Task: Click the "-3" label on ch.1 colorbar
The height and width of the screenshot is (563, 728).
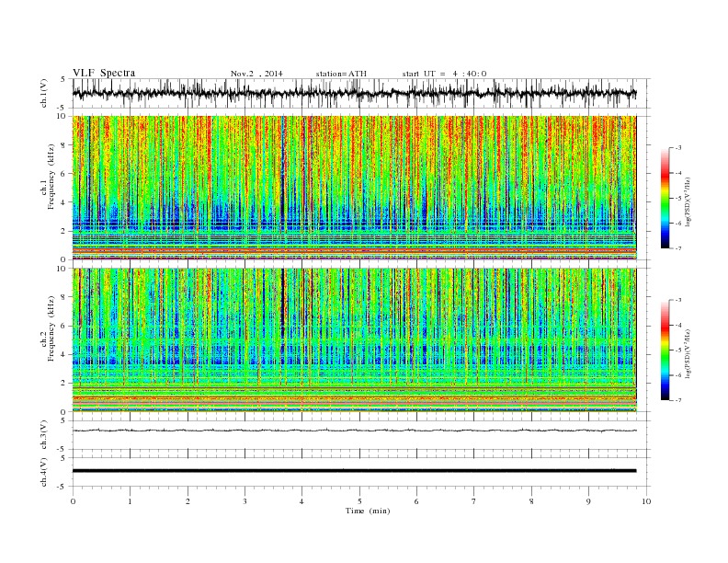Action: tap(678, 148)
